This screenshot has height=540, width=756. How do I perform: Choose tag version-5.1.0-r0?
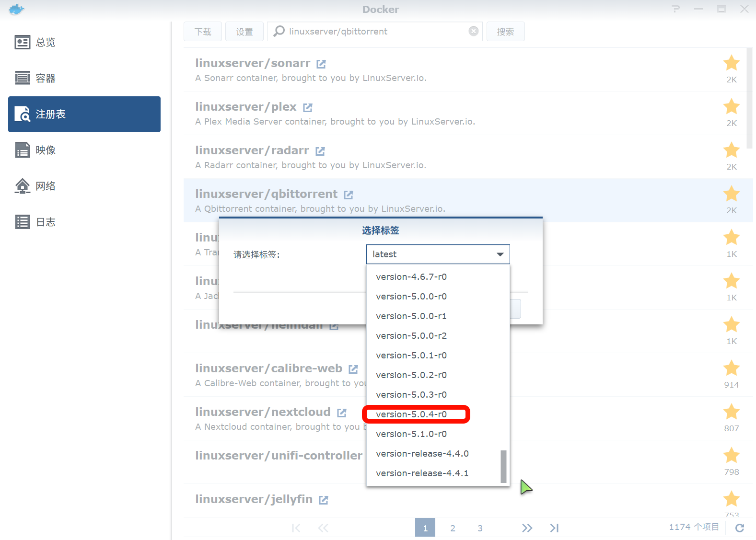(x=438, y=434)
